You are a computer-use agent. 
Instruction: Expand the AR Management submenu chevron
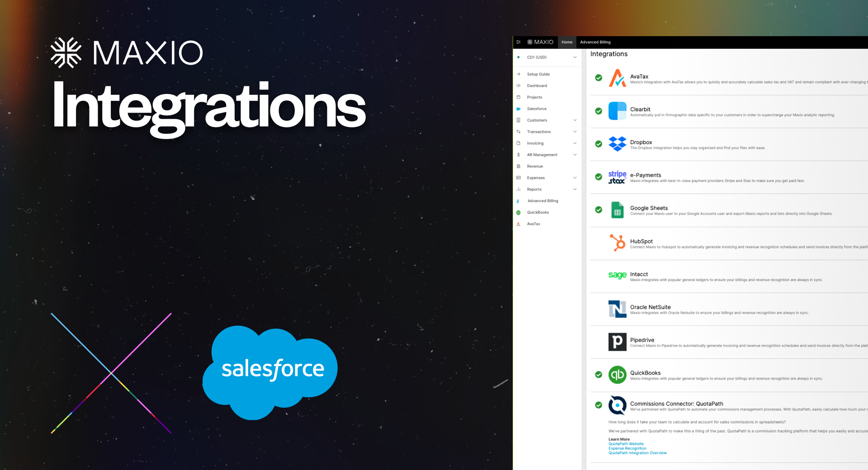coord(575,155)
